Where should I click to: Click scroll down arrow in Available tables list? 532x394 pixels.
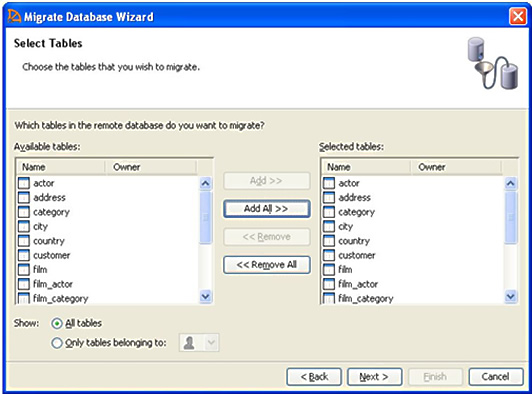click(206, 296)
